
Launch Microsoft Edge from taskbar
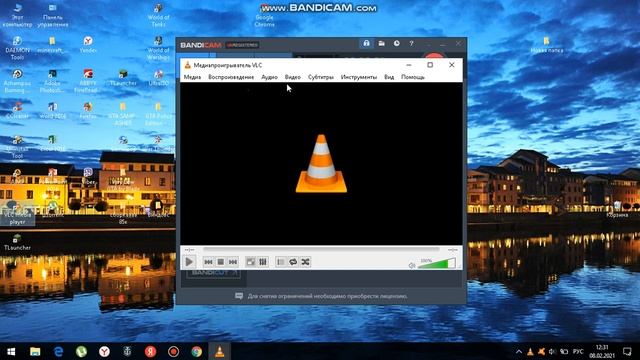click(x=58, y=351)
